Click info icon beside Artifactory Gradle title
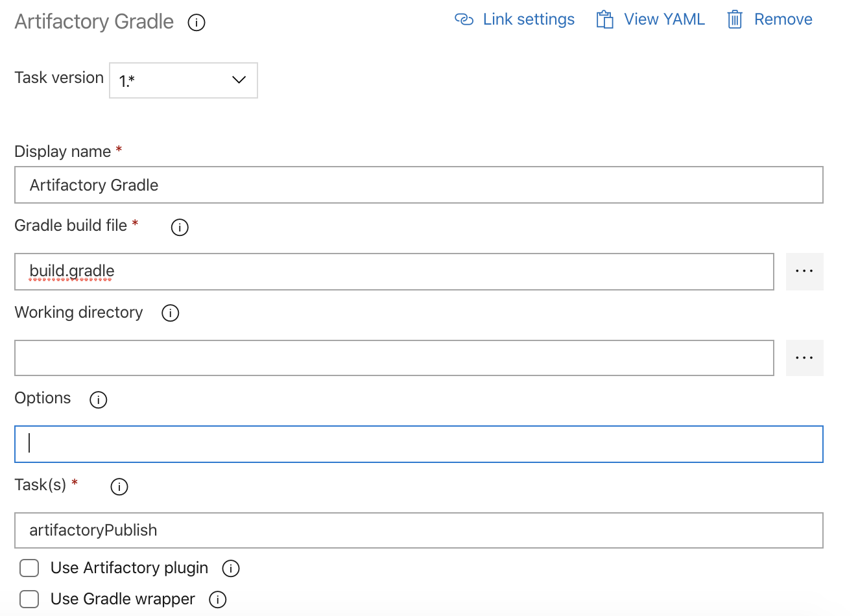 [x=197, y=23]
